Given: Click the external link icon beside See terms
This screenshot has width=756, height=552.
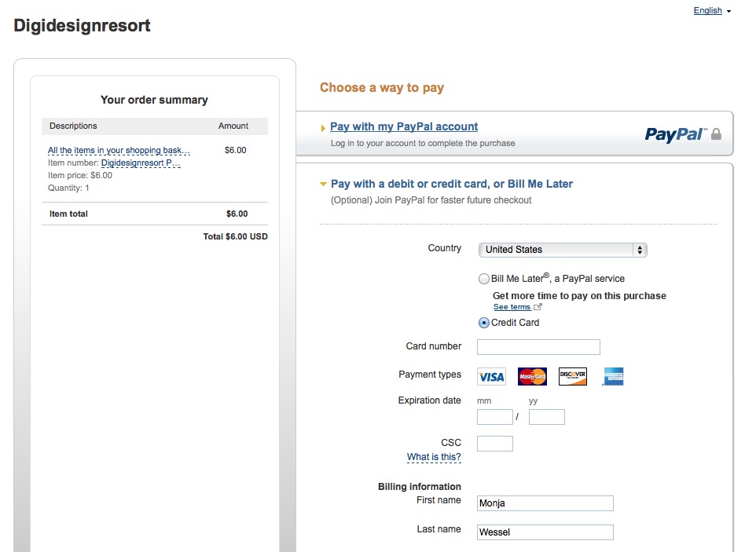Looking at the screenshot, I should (538, 307).
